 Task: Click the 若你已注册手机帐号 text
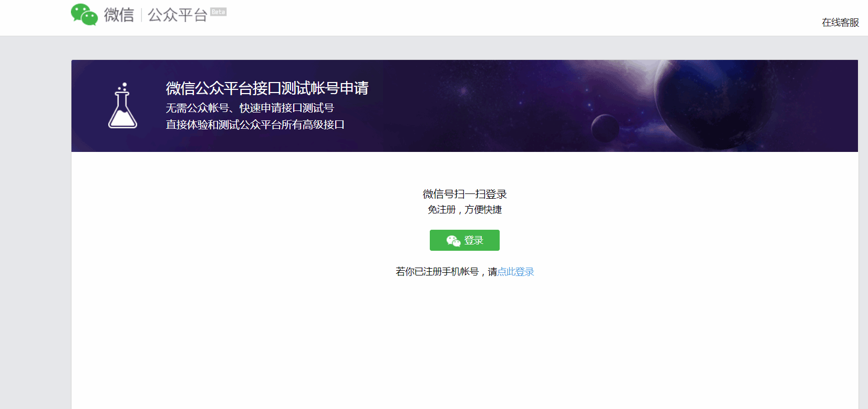tap(437, 272)
